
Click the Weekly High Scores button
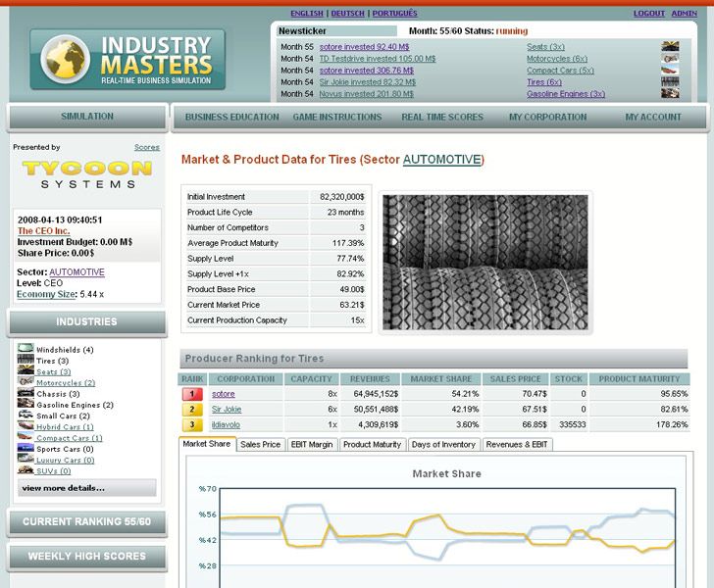click(86, 556)
